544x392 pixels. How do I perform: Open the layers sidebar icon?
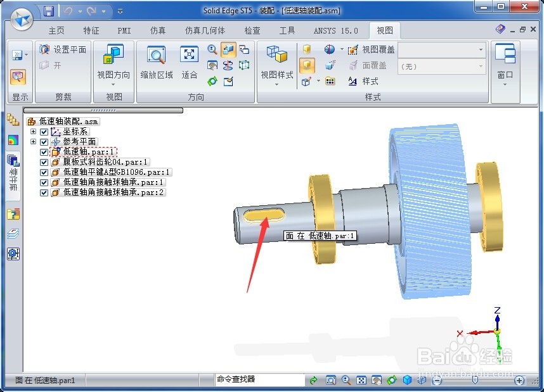click(x=13, y=234)
